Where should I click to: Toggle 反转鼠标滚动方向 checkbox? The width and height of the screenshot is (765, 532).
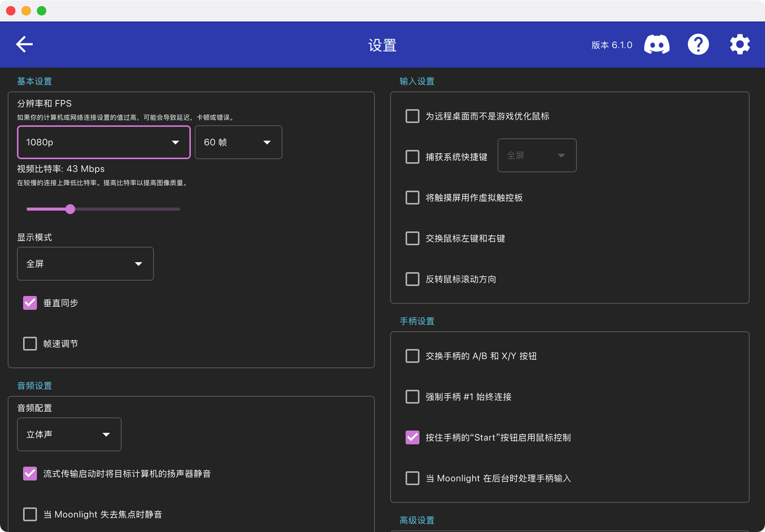[x=413, y=279]
